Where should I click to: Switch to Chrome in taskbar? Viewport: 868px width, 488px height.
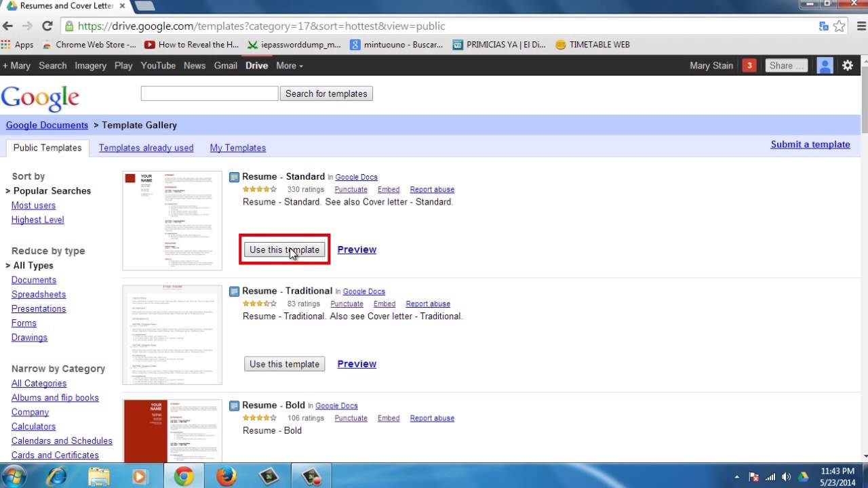click(184, 476)
